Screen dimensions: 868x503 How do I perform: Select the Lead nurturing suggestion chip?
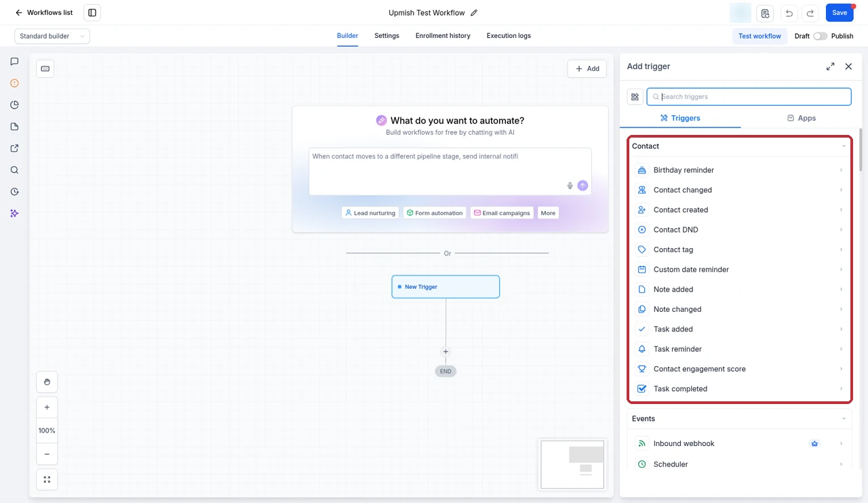pos(370,213)
